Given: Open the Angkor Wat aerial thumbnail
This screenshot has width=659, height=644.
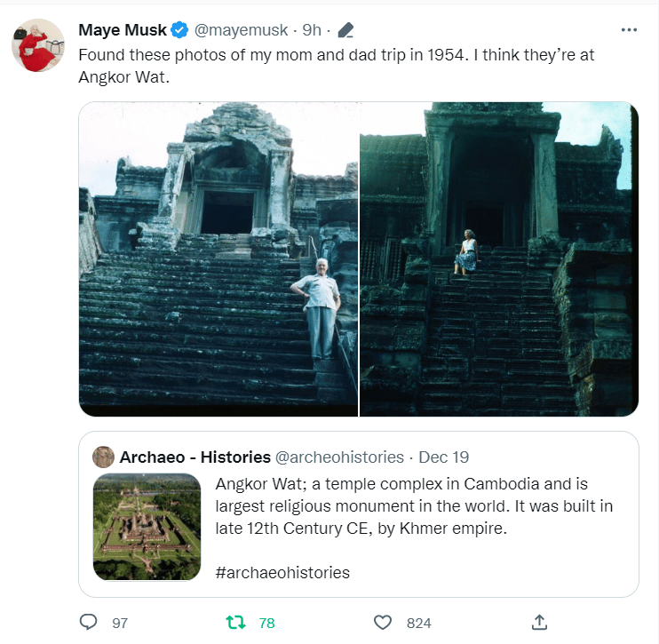Looking at the screenshot, I should pos(147,527).
